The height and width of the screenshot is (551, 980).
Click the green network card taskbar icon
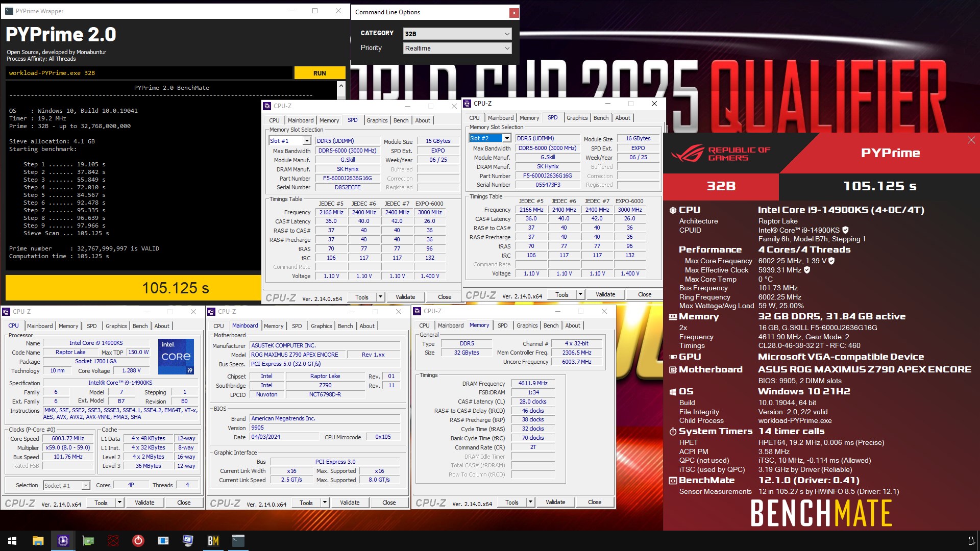coord(88,541)
